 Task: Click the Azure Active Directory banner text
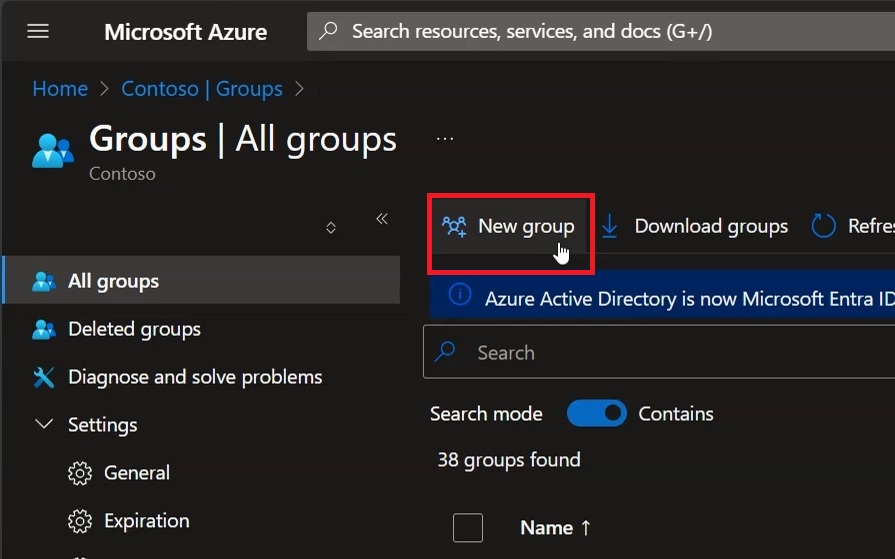pos(690,299)
